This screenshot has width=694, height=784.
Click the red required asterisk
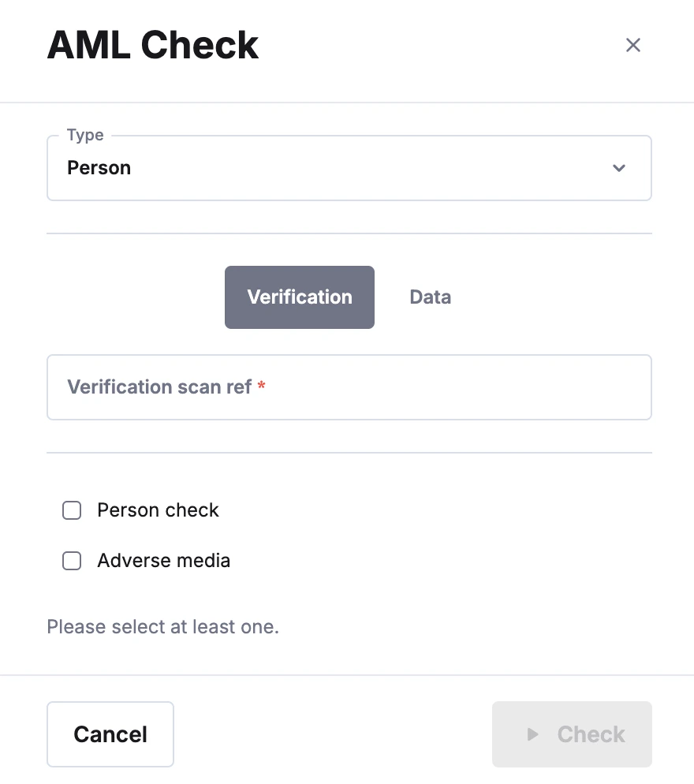[262, 387]
